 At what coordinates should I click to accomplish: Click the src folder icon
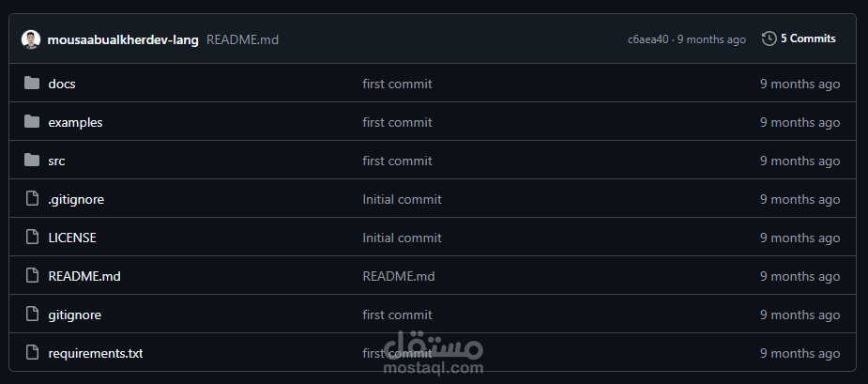(x=32, y=161)
